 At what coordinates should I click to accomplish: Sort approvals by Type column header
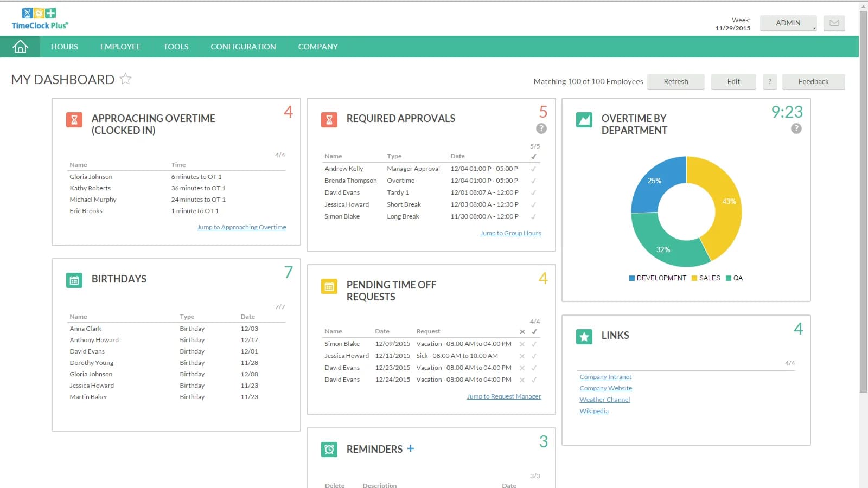[394, 156]
